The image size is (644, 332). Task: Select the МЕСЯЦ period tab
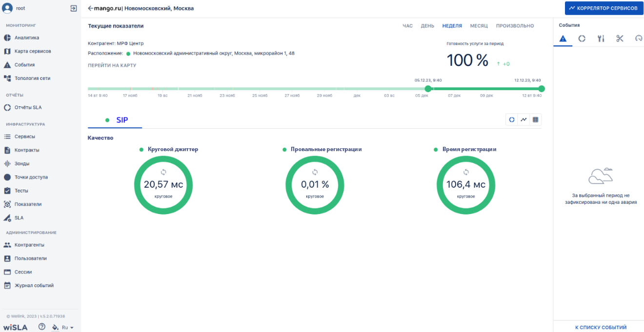[479, 26]
